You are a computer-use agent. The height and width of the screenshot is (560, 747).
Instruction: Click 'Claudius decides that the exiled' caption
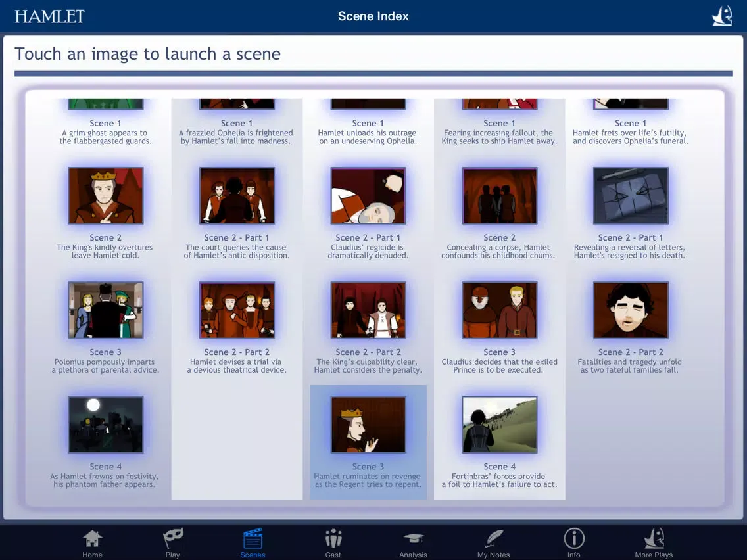499,365
